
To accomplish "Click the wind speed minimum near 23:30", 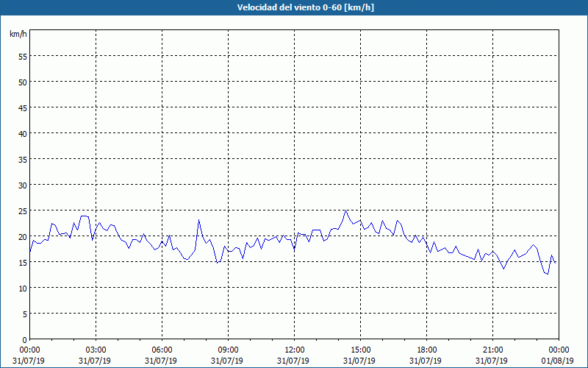I will (548, 274).
